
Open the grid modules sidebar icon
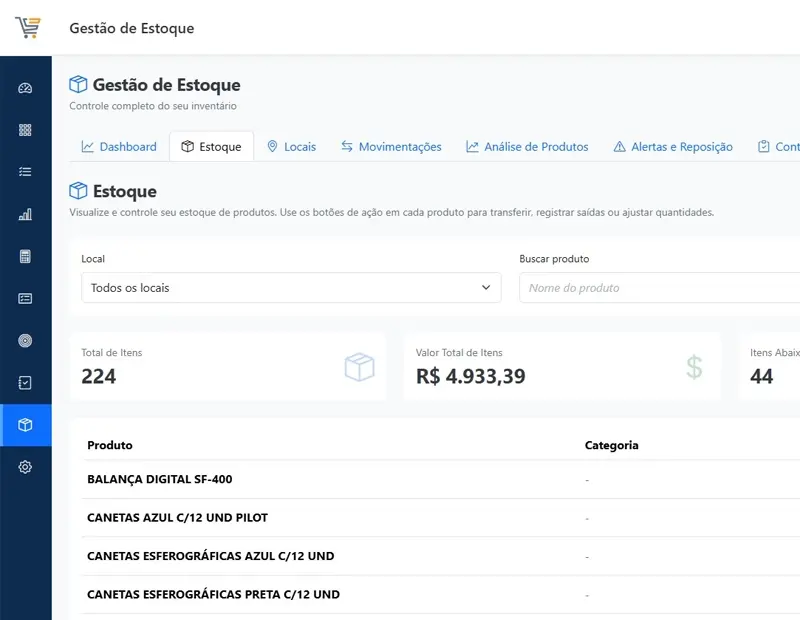coord(25,130)
